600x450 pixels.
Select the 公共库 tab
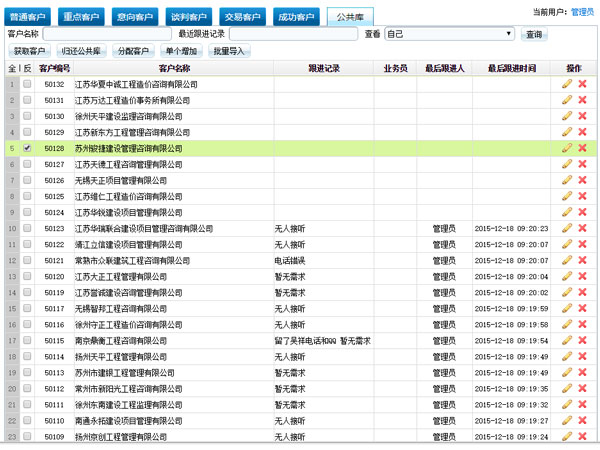click(350, 17)
